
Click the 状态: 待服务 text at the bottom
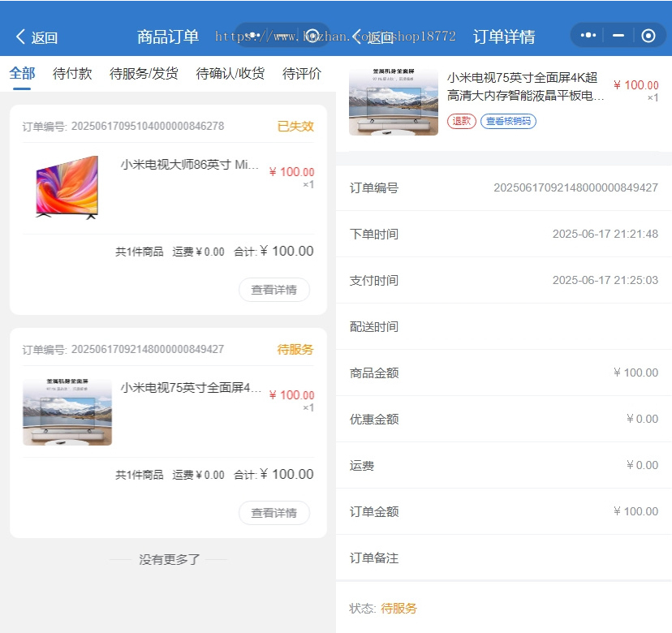(x=383, y=608)
